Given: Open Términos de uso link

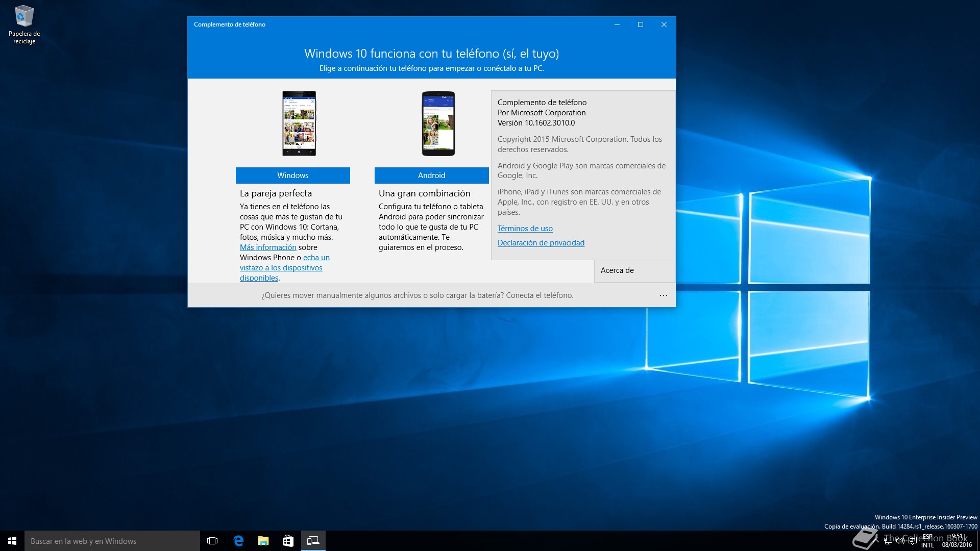Looking at the screenshot, I should click(525, 229).
